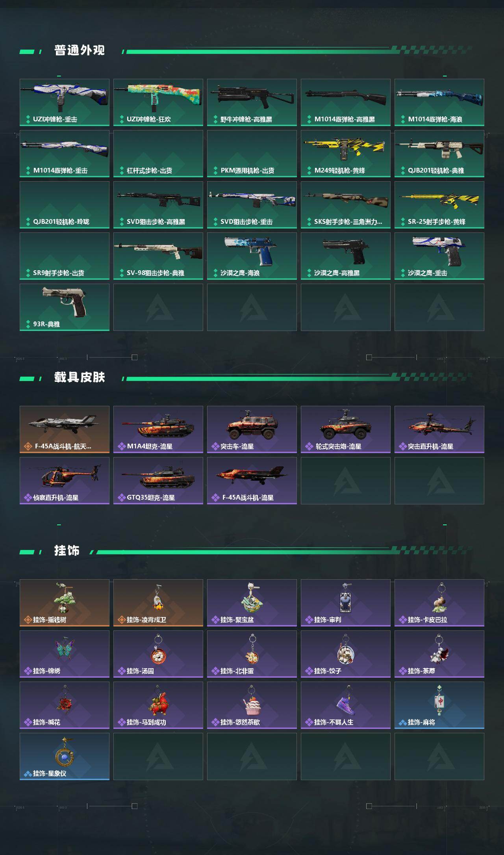Open the M1014霰弹枪-海浪 skin tile
Image resolution: width=504 pixels, height=855 pixels.
(439, 102)
